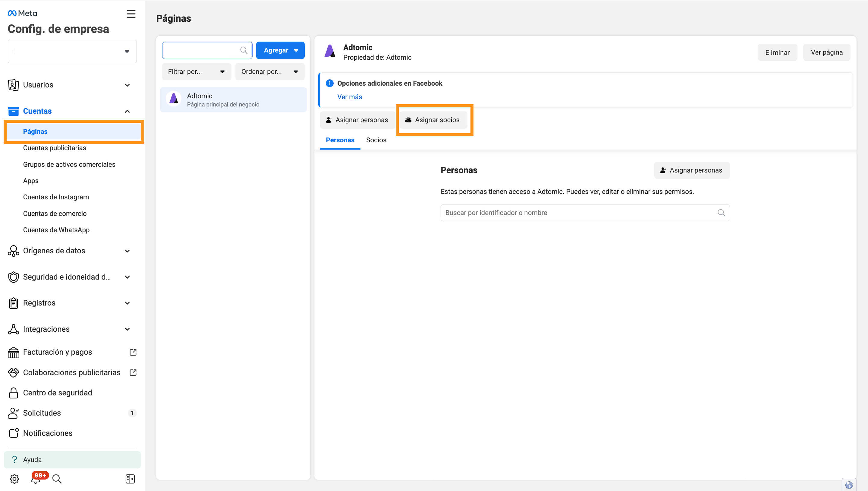Click the globe icon at bottom right
The height and width of the screenshot is (491, 868).
pyautogui.click(x=849, y=485)
